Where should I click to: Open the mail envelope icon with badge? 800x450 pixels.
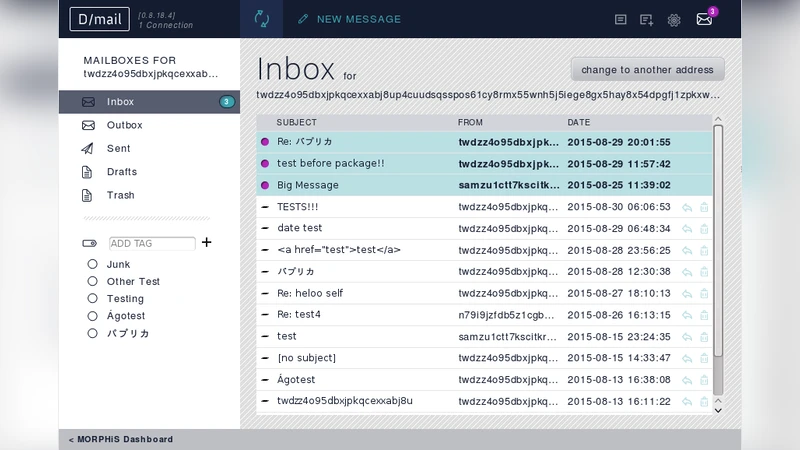[704, 19]
